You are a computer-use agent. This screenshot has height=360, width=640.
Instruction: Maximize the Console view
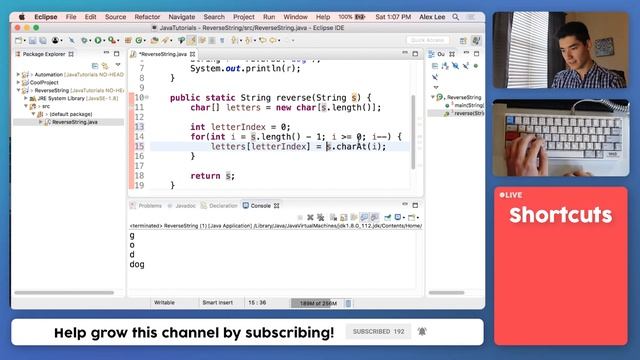coord(415,205)
